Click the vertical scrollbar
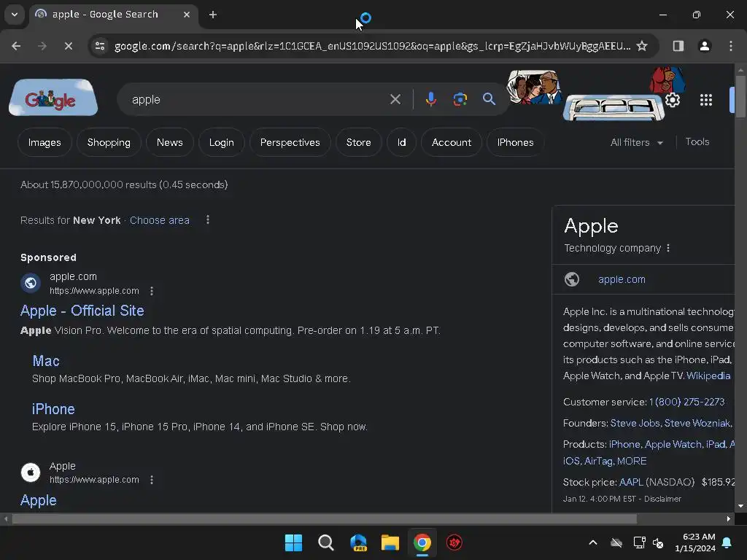747x560 pixels. click(x=740, y=97)
